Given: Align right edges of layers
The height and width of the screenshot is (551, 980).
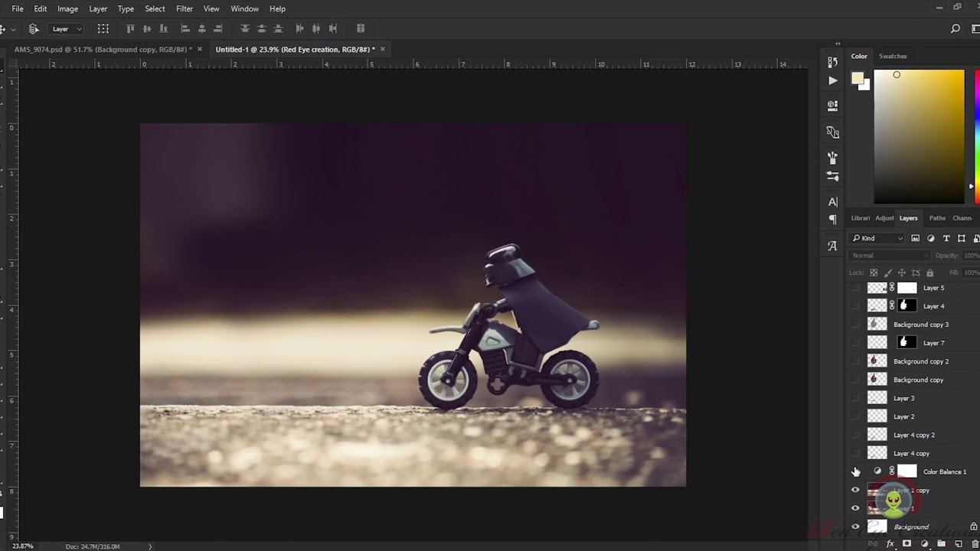Looking at the screenshot, I should tap(218, 29).
